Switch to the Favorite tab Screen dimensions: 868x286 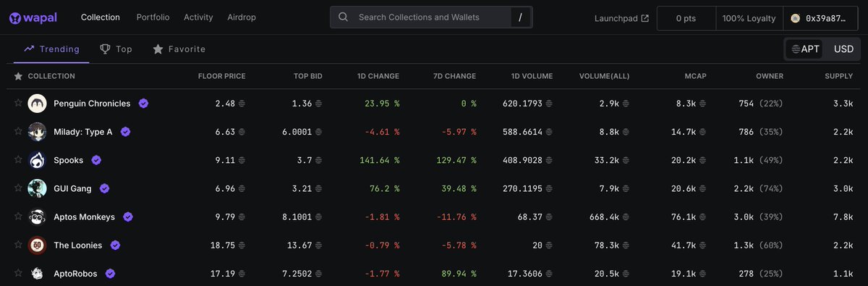tap(179, 49)
